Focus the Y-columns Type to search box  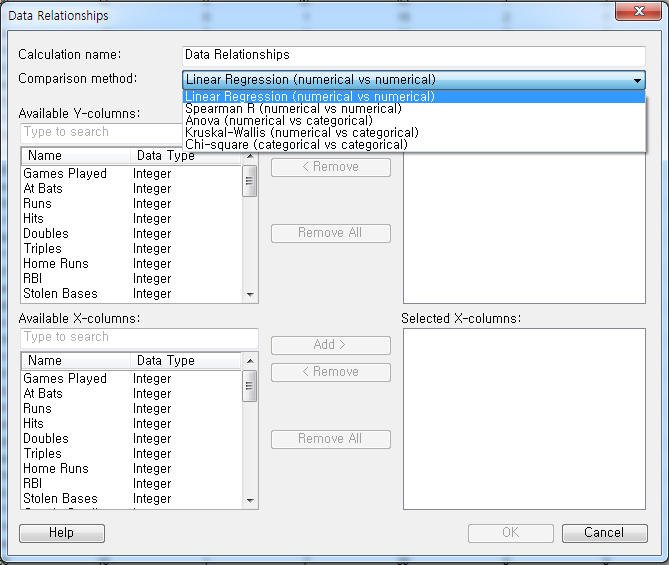point(102,132)
